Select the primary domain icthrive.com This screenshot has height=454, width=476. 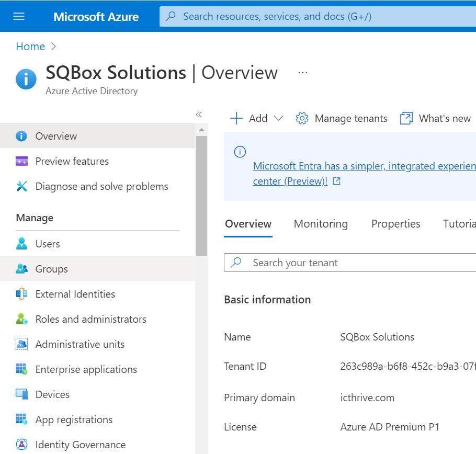tap(367, 398)
